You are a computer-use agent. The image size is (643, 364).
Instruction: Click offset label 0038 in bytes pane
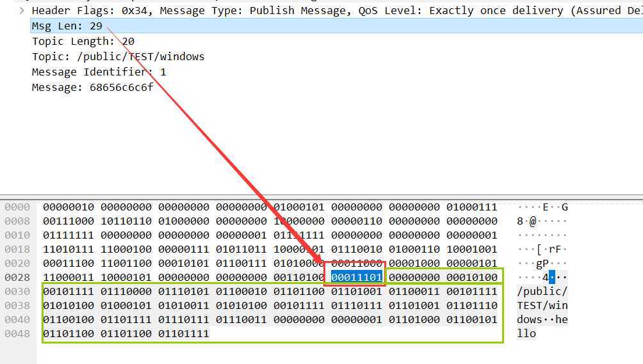[x=17, y=305]
